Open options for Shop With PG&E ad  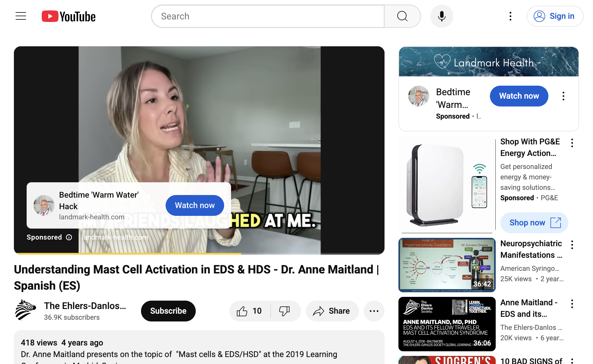click(572, 143)
